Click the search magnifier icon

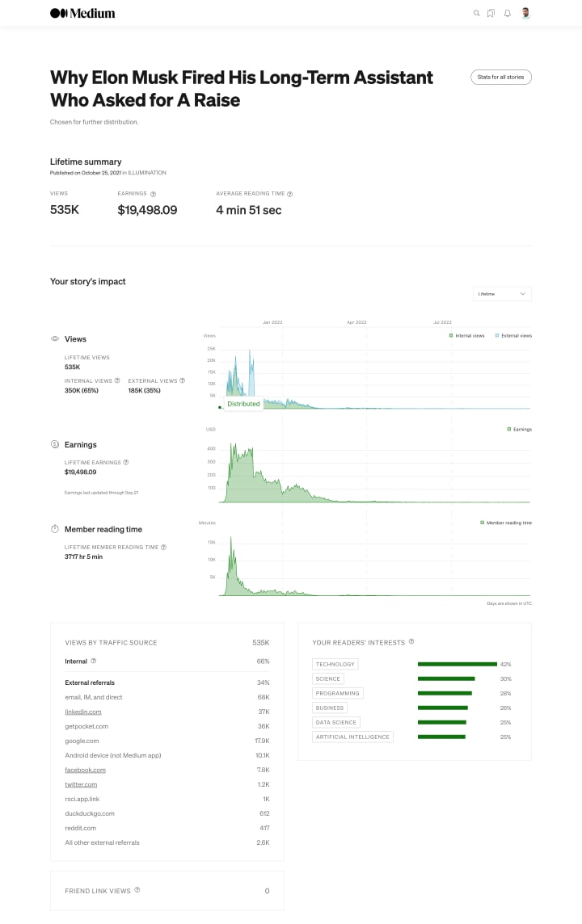pyautogui.click(x=476, y=13)
